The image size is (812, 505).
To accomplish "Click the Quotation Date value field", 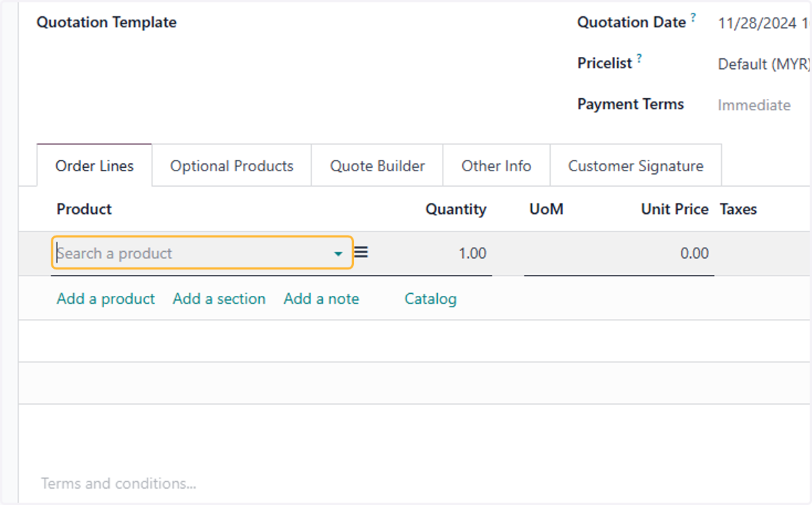I will pos(764,24).
